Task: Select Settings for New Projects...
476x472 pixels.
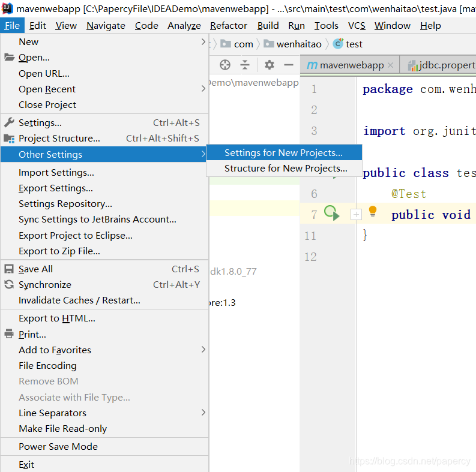Action: (284, 152)
